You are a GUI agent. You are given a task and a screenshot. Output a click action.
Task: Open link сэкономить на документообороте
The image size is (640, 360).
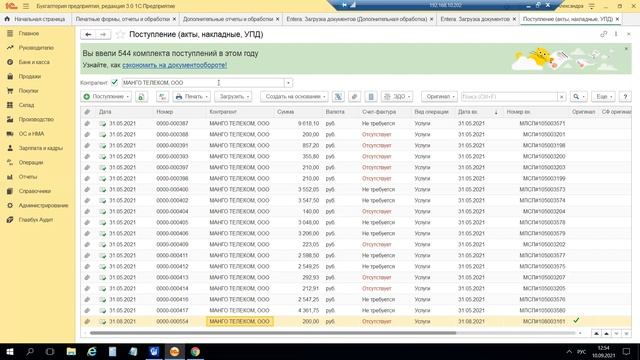click(174, 65)
